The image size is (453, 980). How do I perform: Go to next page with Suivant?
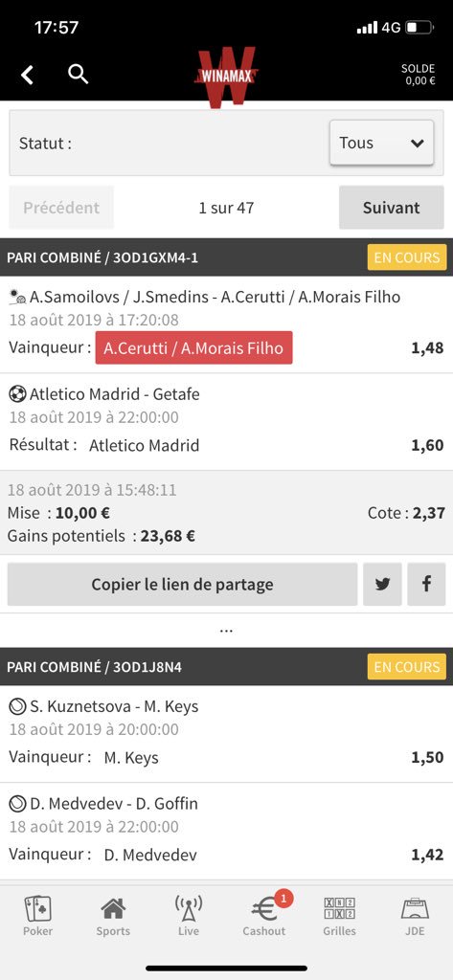[392, 208]
